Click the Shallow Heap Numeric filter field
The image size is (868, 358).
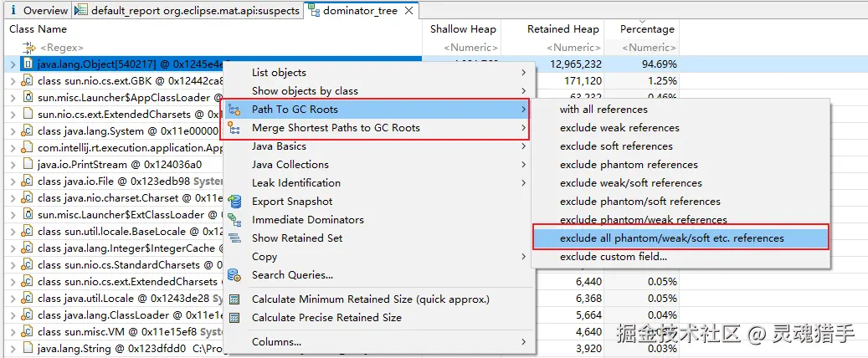(470, 48)
